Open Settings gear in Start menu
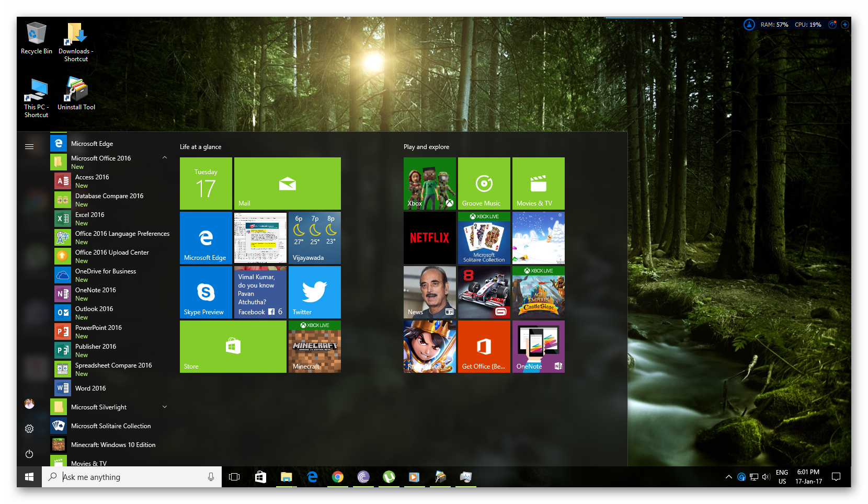 pyautogui.click(x=29, y=429)
